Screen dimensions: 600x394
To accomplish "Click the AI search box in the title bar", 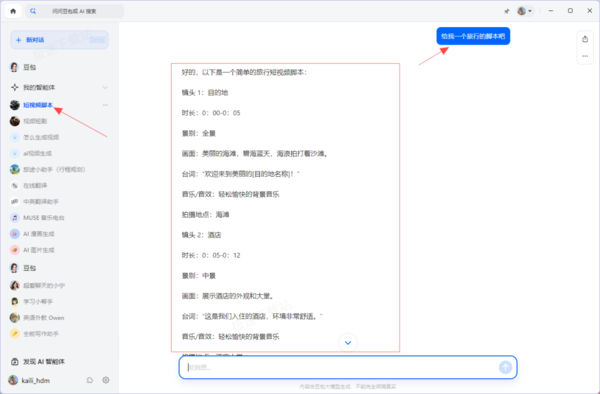I will (75, 11).
